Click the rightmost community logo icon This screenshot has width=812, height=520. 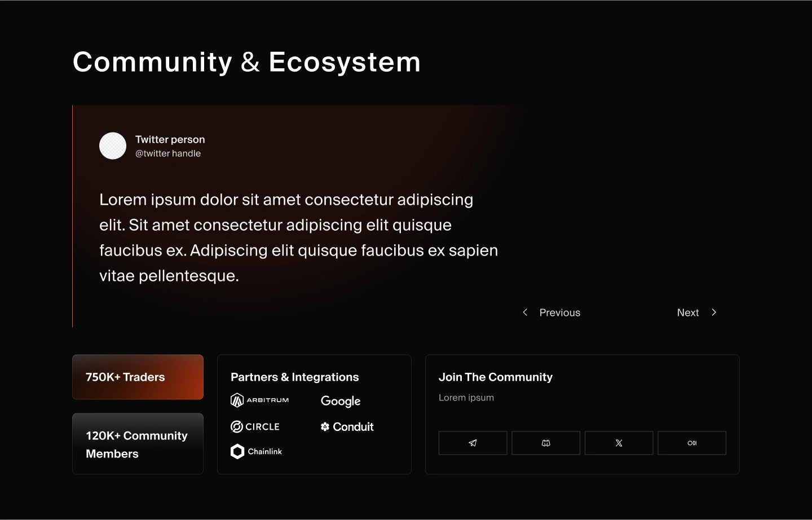[x=692, y=443]
